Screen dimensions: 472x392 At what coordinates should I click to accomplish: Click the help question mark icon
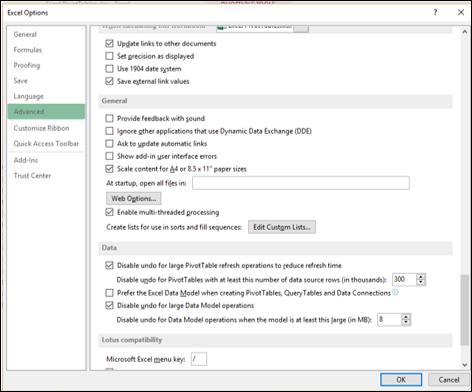click(435, 12)
